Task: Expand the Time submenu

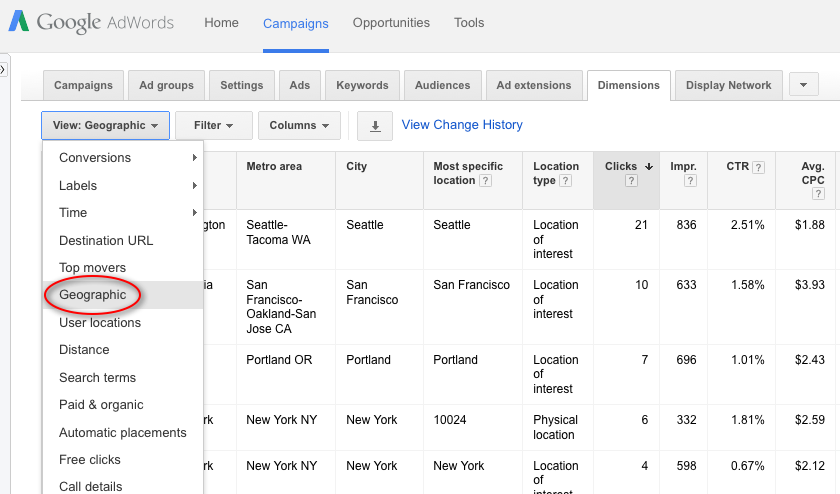Action: 123,213
